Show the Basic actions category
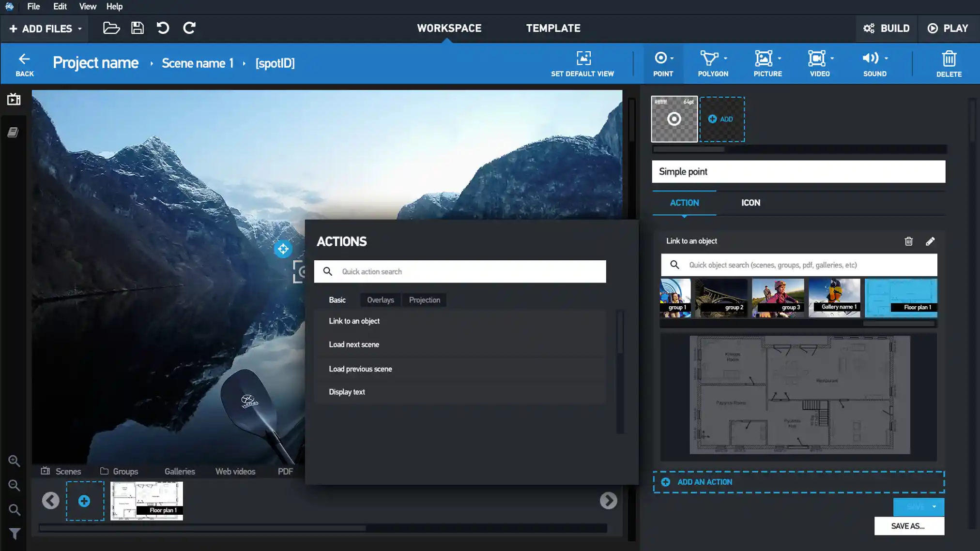 pos(337,300)
